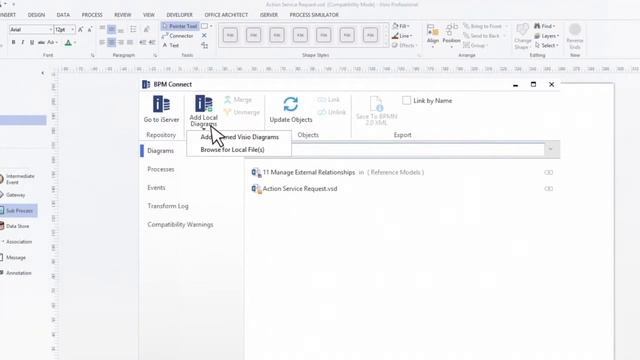Viewport: 640px width, 360px height.
Task: Toggle Underline formatting in Font group
Action: click(x=32, y=42)
